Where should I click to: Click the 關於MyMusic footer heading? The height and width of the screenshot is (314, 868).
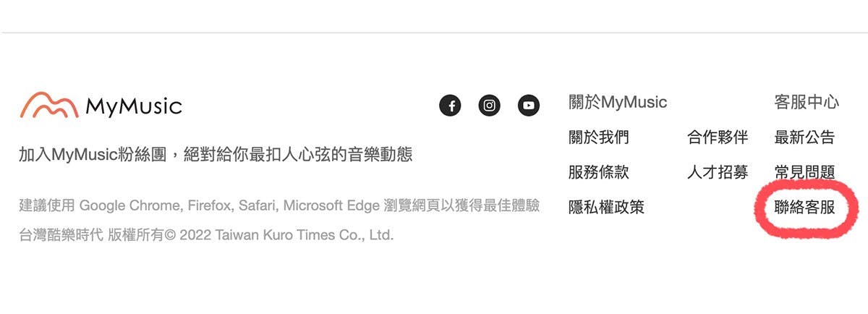point(618,102)
